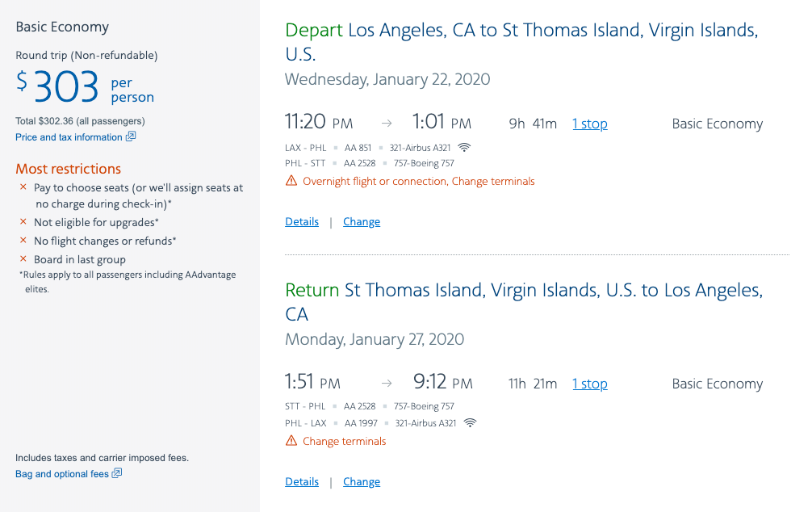Screen dimensions: 812x512
Task: Change the departing Los Angeles flight
Action: [362, 221]
